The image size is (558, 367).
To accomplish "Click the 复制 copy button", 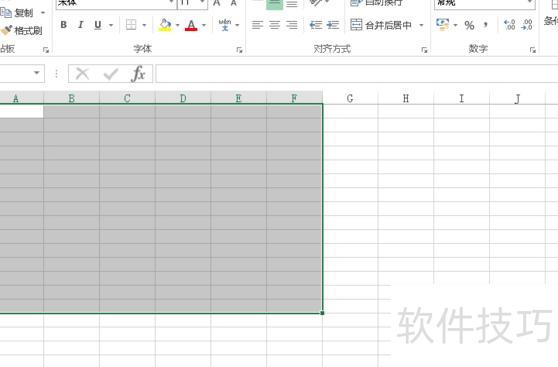I will point(17,13).
